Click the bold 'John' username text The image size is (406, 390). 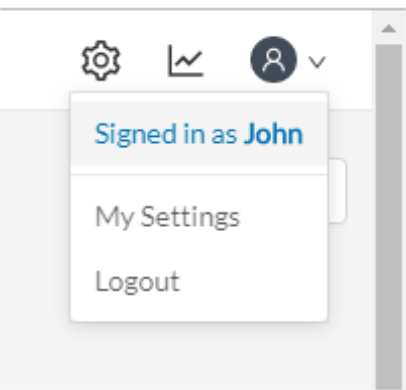(273, 134)
